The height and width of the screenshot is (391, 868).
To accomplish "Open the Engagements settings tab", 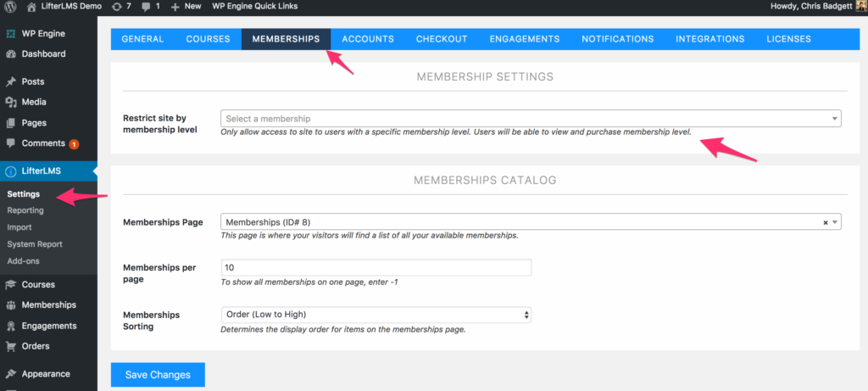I will pyautogui.click(x=525, y=39).
